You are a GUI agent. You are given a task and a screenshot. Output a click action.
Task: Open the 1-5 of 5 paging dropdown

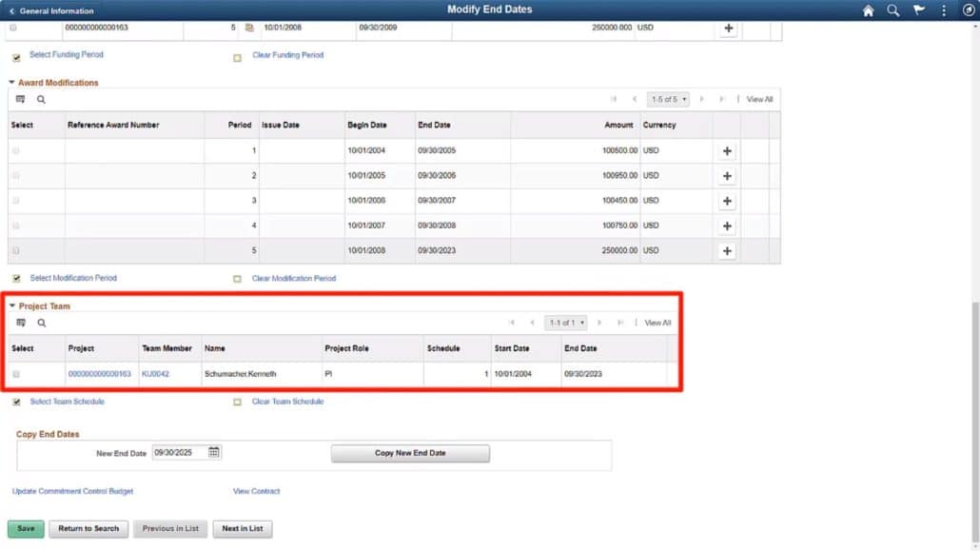[x=668, y=98]
